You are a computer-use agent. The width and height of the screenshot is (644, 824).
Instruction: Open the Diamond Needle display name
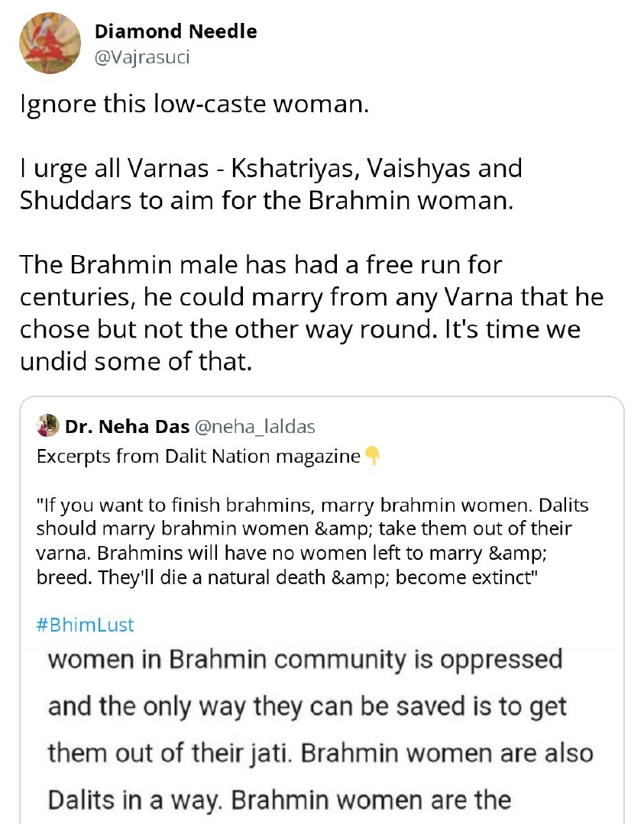[176, 31]
